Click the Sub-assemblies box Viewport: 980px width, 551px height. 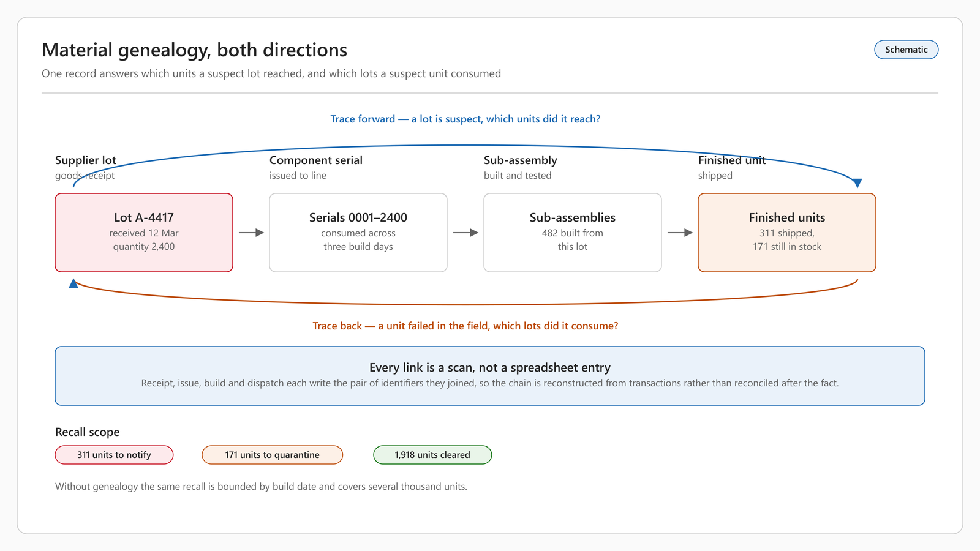click(x=573, y=233)
